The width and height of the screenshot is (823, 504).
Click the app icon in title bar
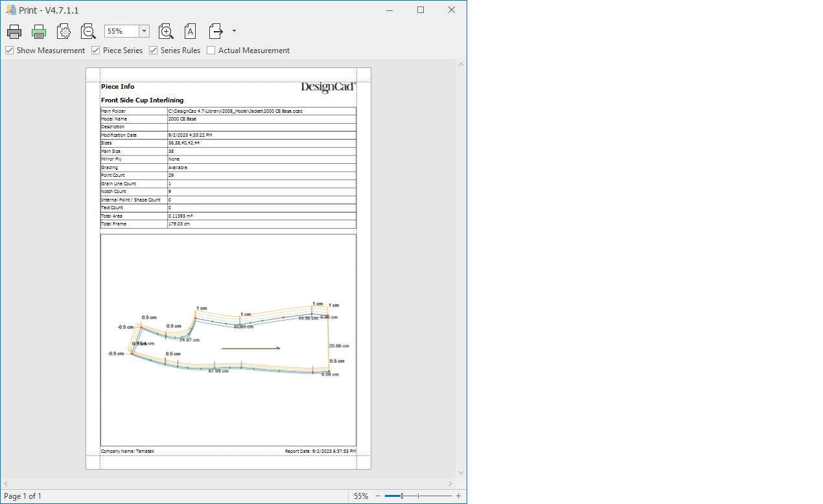(10, 10)
